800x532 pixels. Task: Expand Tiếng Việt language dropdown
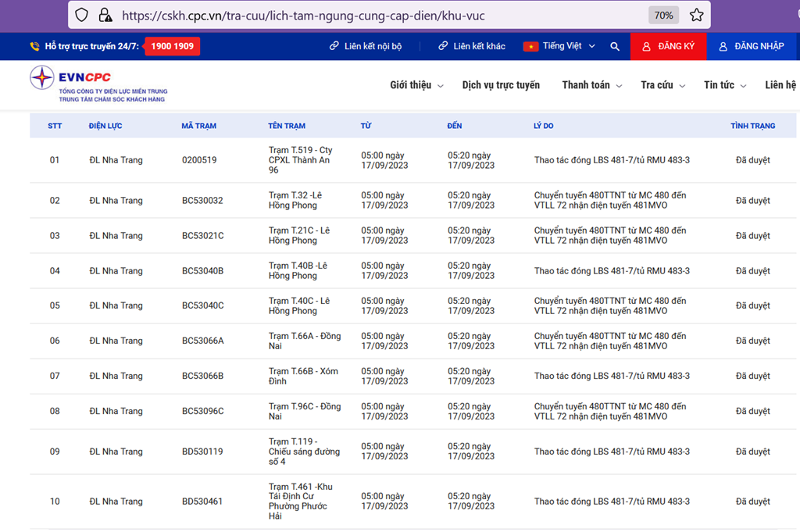(x=568, y=46)
